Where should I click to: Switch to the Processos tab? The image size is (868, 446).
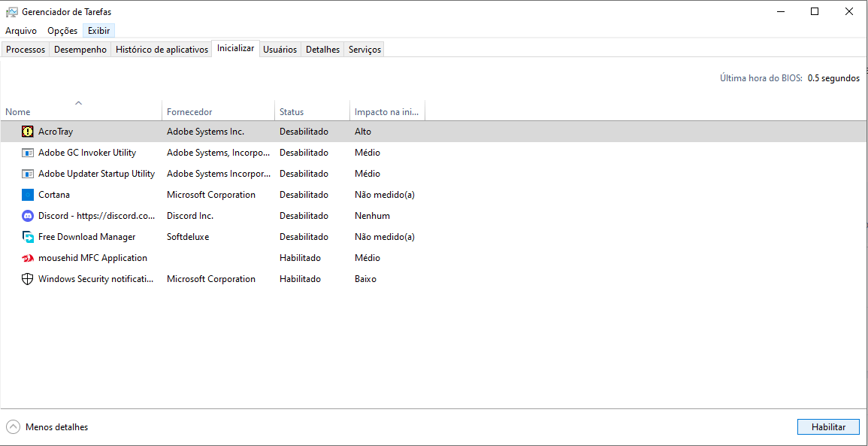[26, 50]
